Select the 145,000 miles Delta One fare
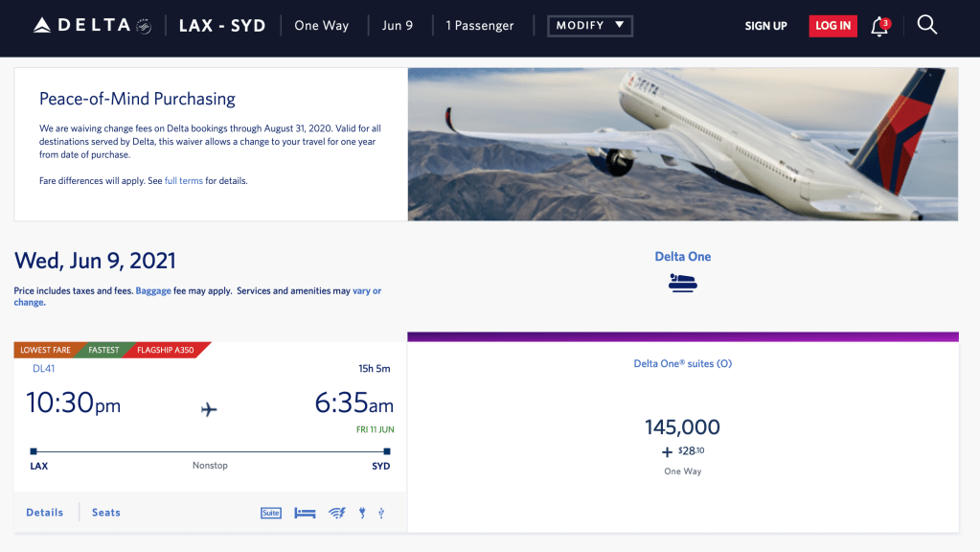Image resolution: width=980 pixels, height=552 pixels. pyautogui.click(x=682, y=427)
